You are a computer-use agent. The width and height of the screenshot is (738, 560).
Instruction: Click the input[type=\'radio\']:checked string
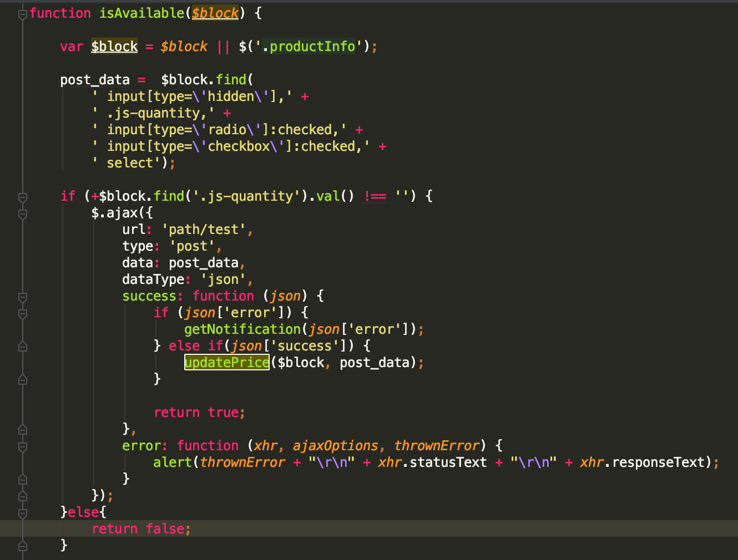220,130
